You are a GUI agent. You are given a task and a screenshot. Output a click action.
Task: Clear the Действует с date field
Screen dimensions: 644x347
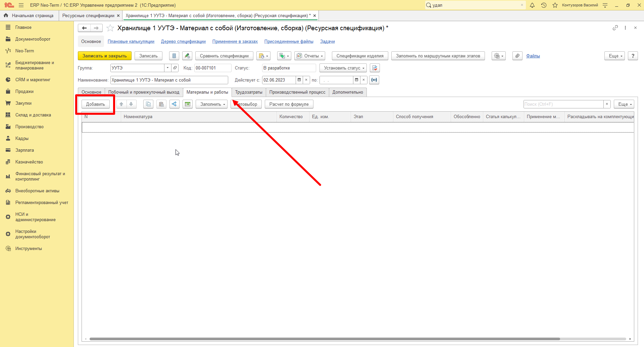tap(306, 80)
